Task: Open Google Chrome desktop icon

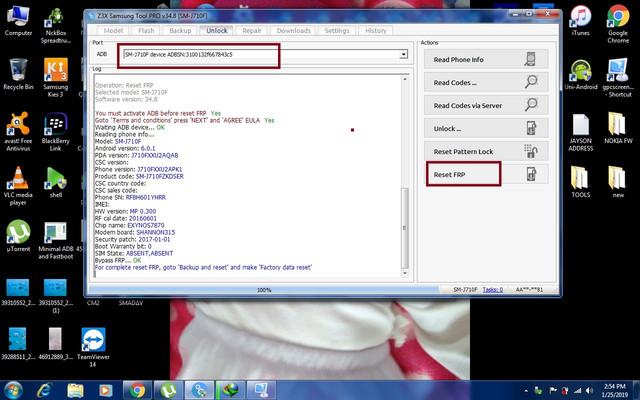Action: [618, 24]
